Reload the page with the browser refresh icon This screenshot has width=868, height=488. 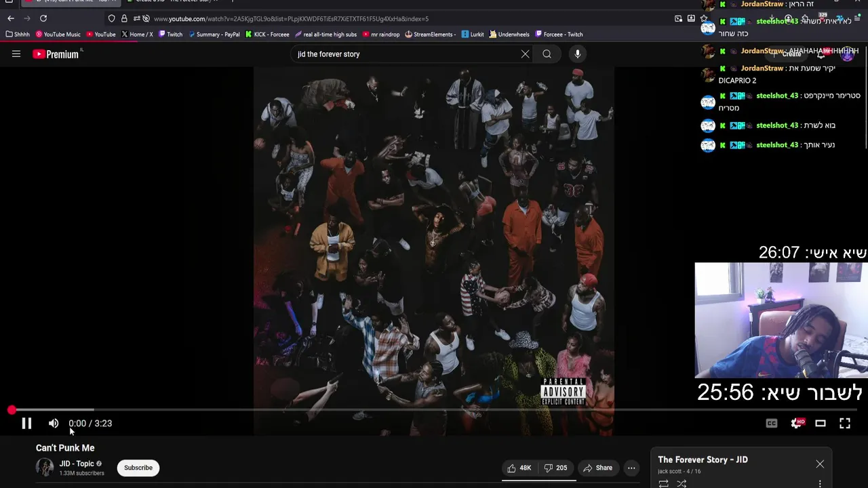[43, 18]
